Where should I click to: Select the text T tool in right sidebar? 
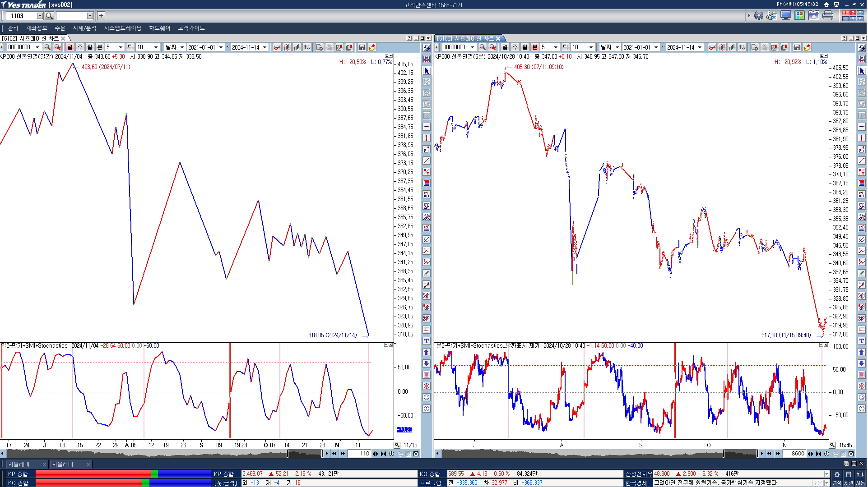[861, 341]
